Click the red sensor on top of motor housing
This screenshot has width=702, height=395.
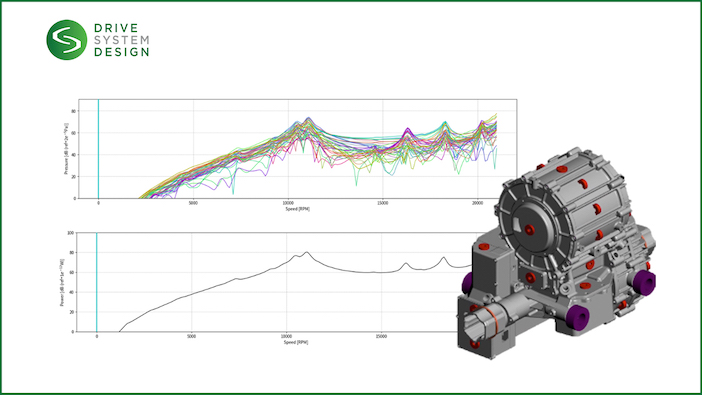click(561, 169)
